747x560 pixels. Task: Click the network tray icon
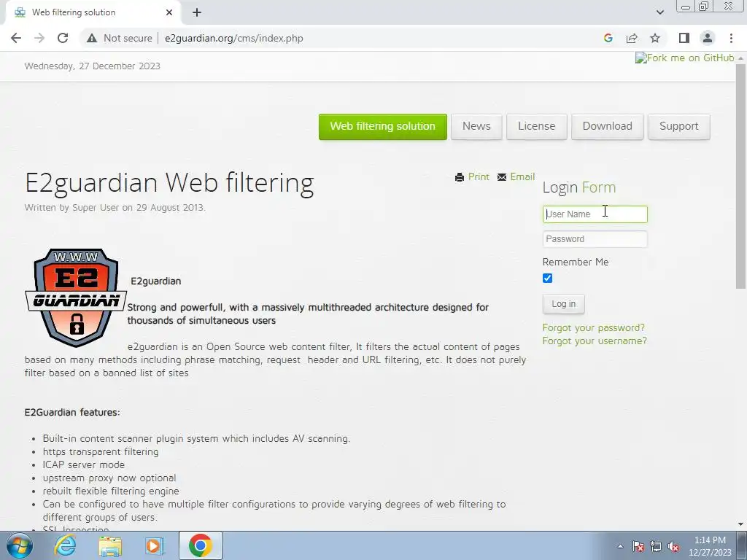[x=656, y=546]
